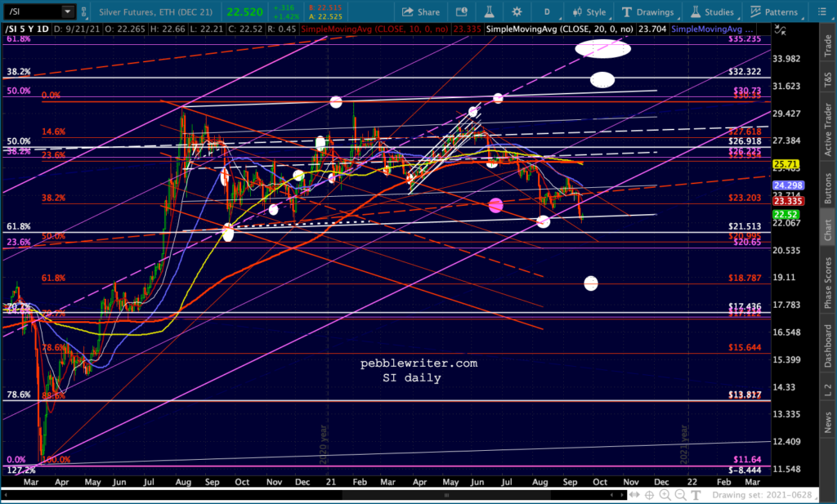The width and height of the screenshot is (837, 504).
Task: Select the Chart sidebar tab
Action: click(x=827, y=230)
